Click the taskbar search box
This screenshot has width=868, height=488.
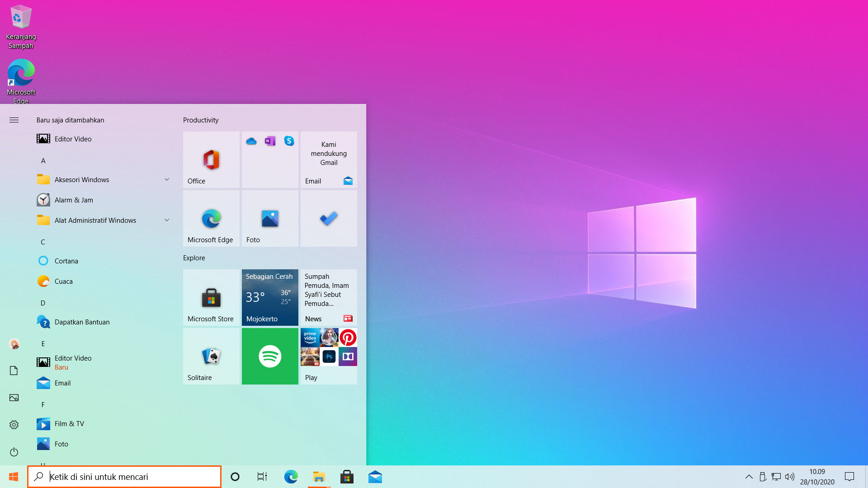[x=124, y=477]
